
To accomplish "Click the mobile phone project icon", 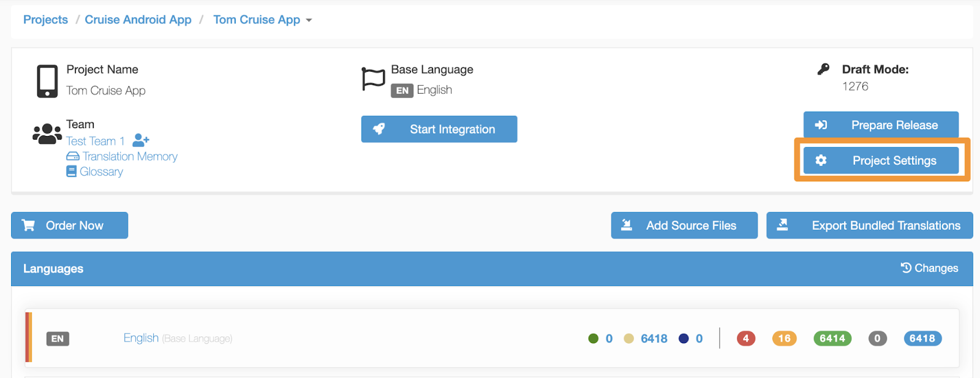I will [47, 81].
